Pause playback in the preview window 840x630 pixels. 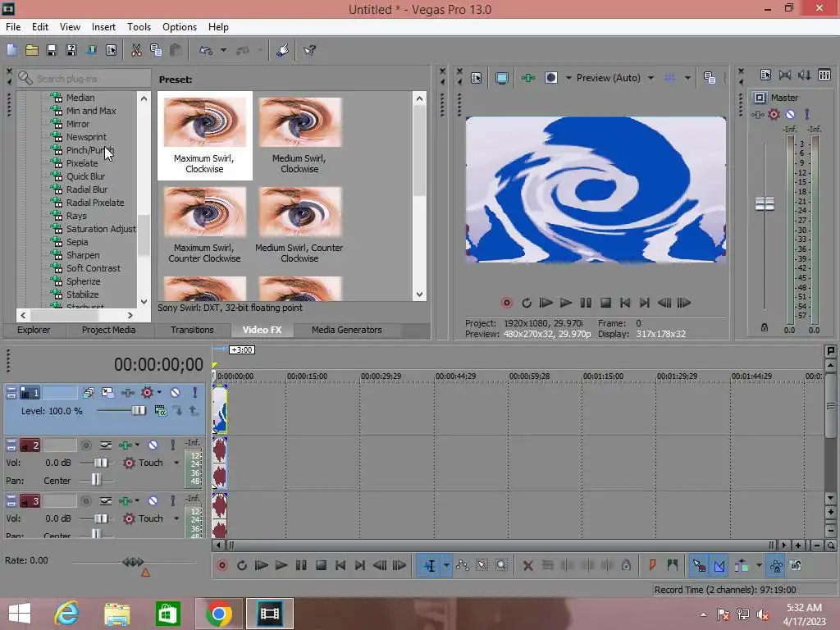coord(586,303)
